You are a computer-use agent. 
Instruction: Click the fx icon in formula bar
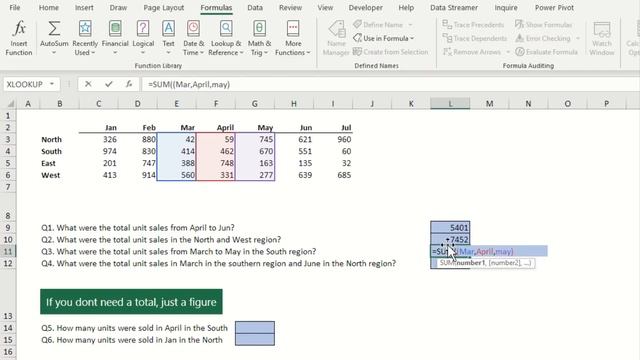129,84
